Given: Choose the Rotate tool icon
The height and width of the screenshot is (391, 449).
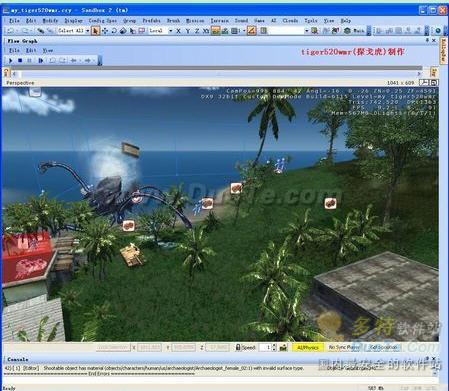Looking at the screenshot, I should tap(114, 31).
